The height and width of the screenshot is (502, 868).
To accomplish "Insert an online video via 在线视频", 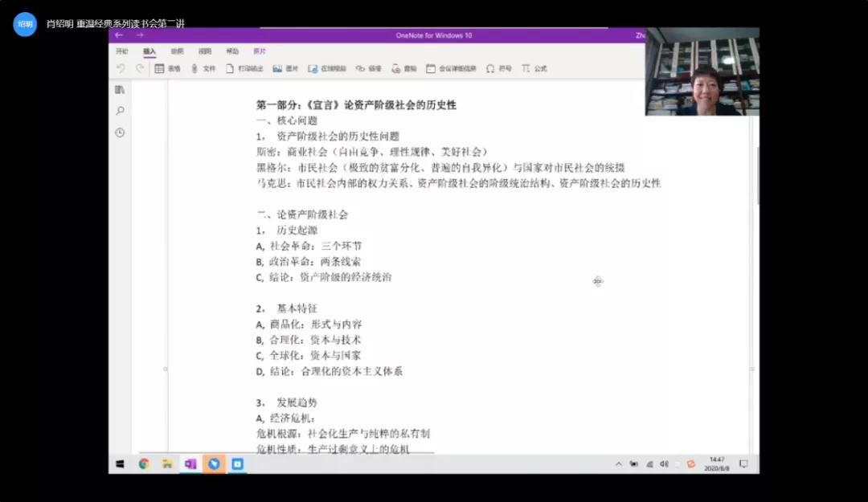I will [327, 69].
